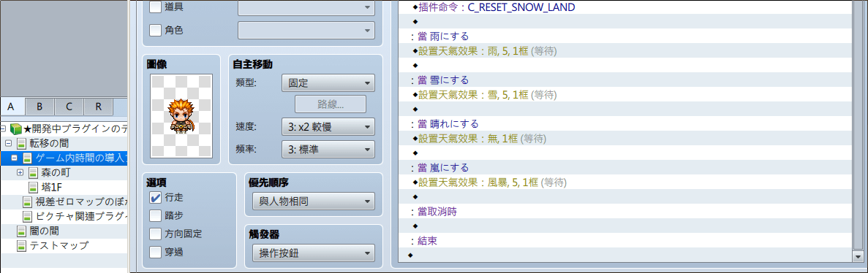Click the 森の町 map icon

[33, 172]
